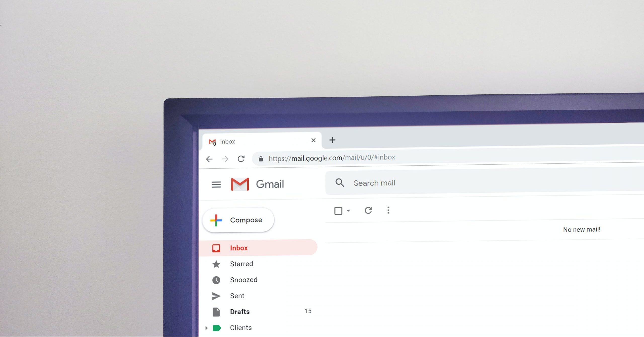Click the search magnifier icon
Screen dimensions: 644x337
(x=339, y=183)
